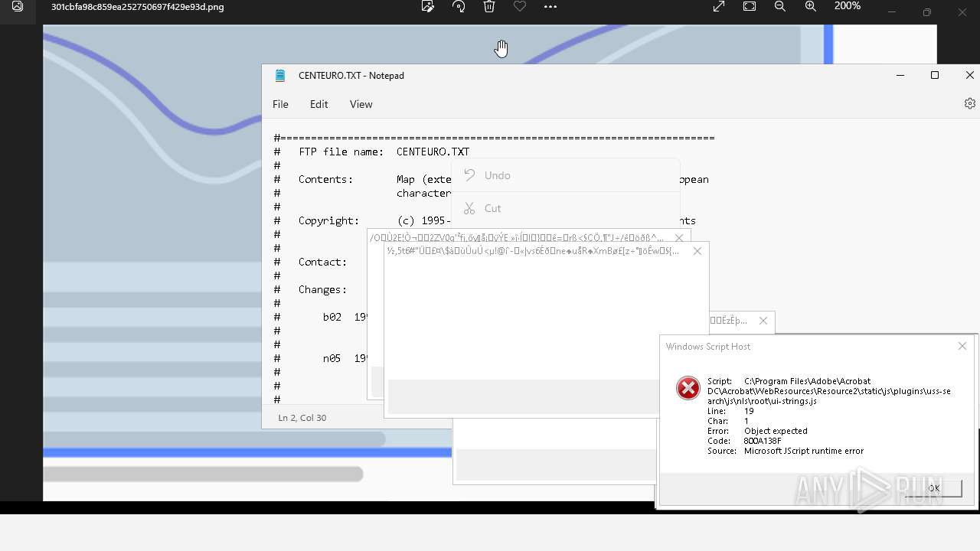
Task: Open Notepad settings gear icon
Action: (970, 103)
